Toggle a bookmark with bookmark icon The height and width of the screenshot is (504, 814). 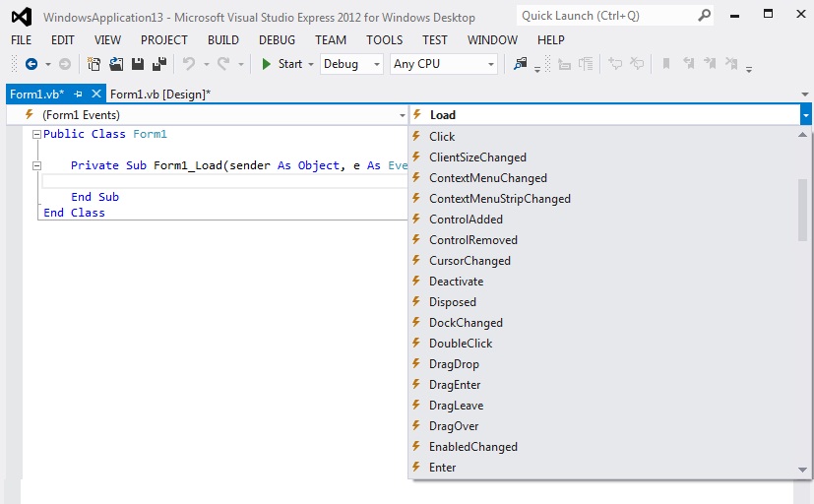click(x=666, y=64)
